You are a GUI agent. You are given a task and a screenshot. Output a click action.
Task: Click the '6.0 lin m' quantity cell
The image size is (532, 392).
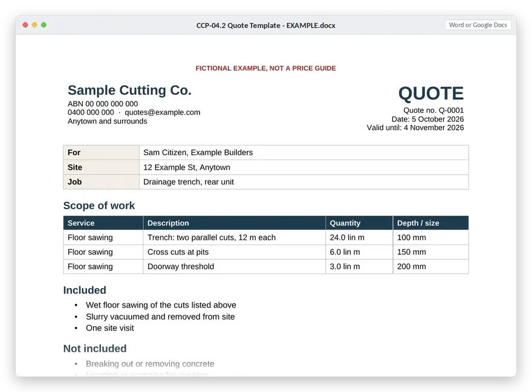tap(359, 252)
